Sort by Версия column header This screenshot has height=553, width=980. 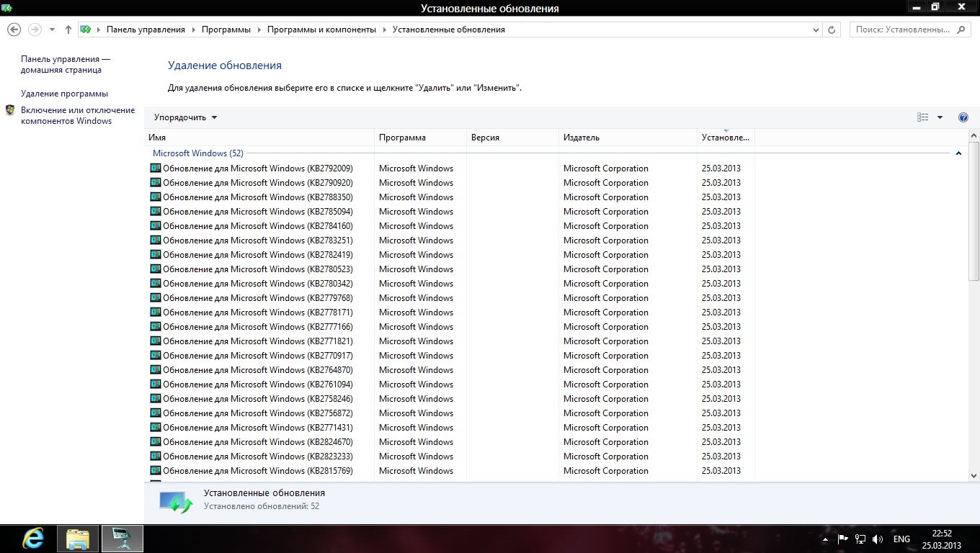512,138
